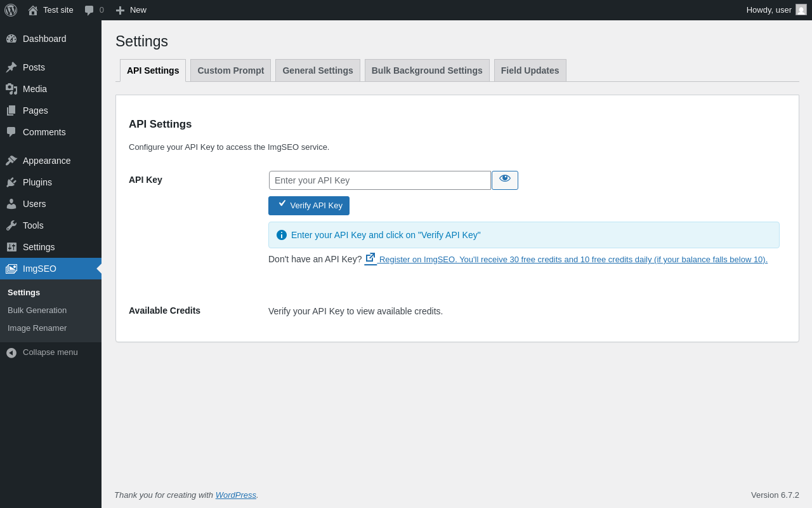Open Image Renamer submenu
This screenshot has height=508, width=812.
pos(51,328)
